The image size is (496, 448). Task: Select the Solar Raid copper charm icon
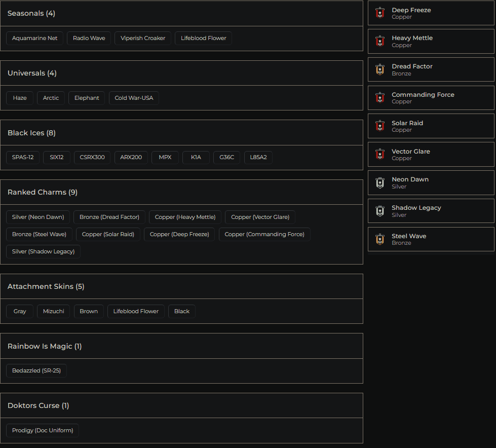click(379, 126)
